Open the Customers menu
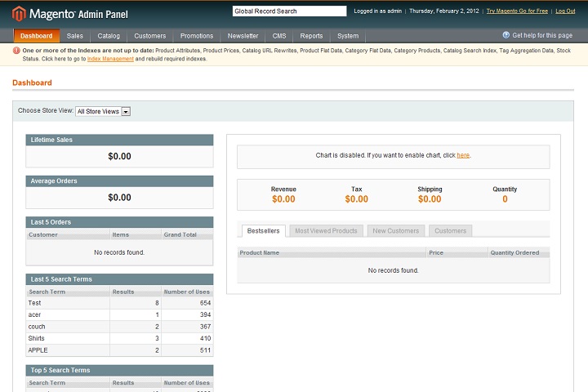This screenshot has width=588, height=392. point(150,36)
